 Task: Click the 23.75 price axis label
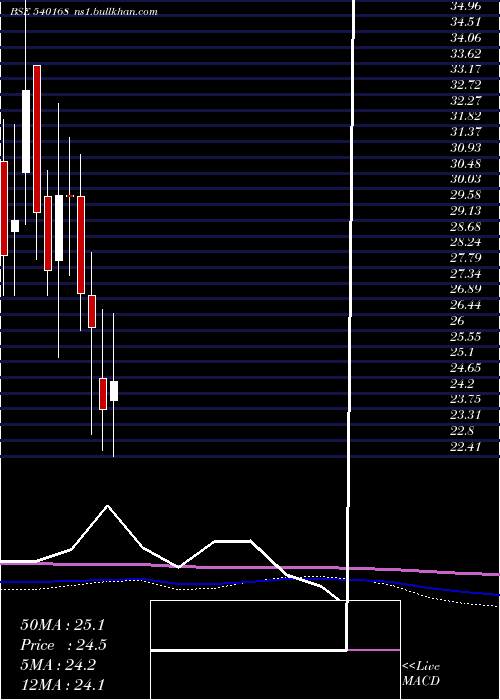click(x=465, y=399)
